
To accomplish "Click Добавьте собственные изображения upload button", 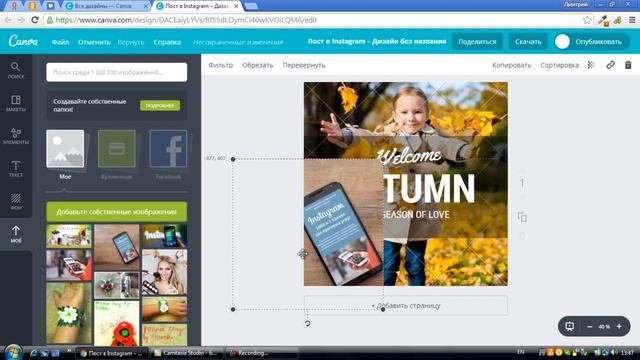I will (117, 212).
